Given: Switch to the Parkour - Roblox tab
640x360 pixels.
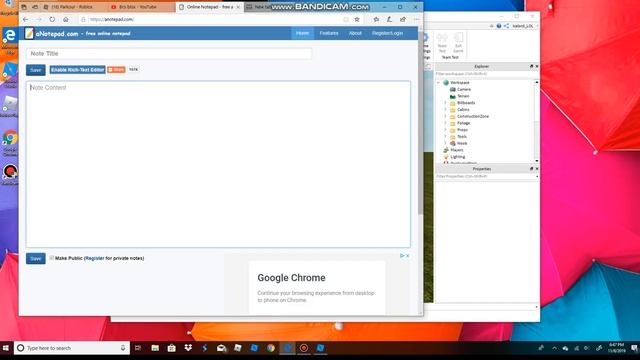Looking at the screenshot, I should (71, 7).
